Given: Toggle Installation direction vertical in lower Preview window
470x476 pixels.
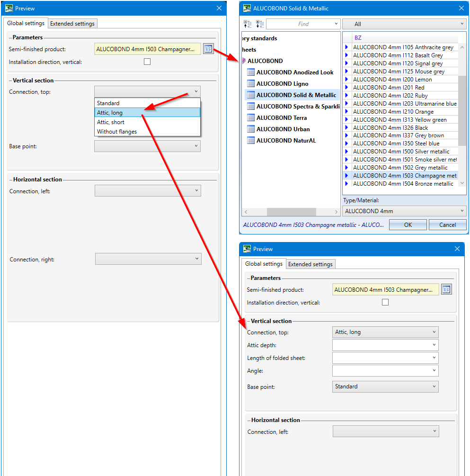Looking at the screenshot, I should pos(385,302).
